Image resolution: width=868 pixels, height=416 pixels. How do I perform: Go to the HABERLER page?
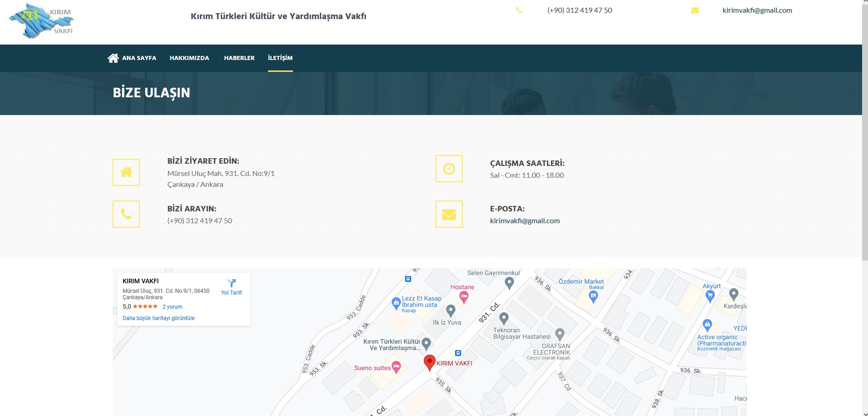click(x=239, y=58)
